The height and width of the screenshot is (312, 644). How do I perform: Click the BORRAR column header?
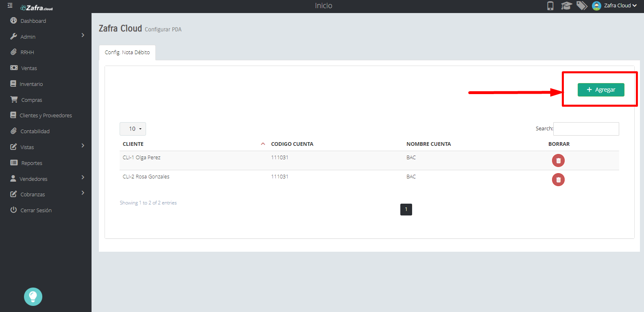[x=559, y=144]
